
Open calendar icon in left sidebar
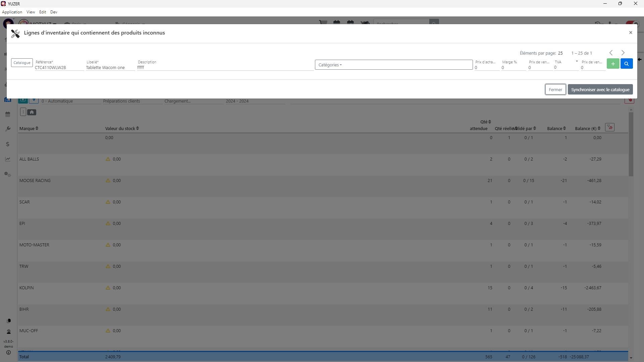coord(8,115)
